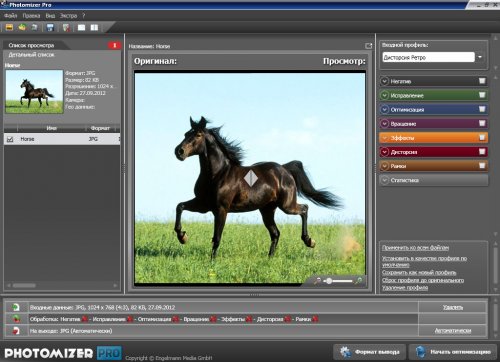Click the Обработка row icon
The height and width of the screenshot is (362, 500).
(16, 319)
